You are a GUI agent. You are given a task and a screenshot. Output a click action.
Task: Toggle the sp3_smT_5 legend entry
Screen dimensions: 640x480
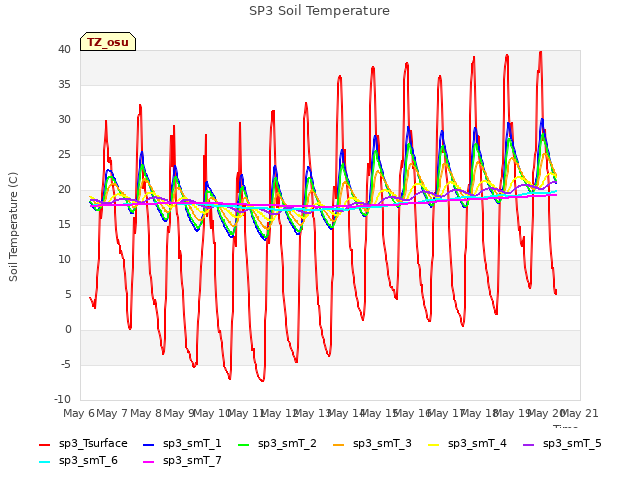tap(562, 444)
